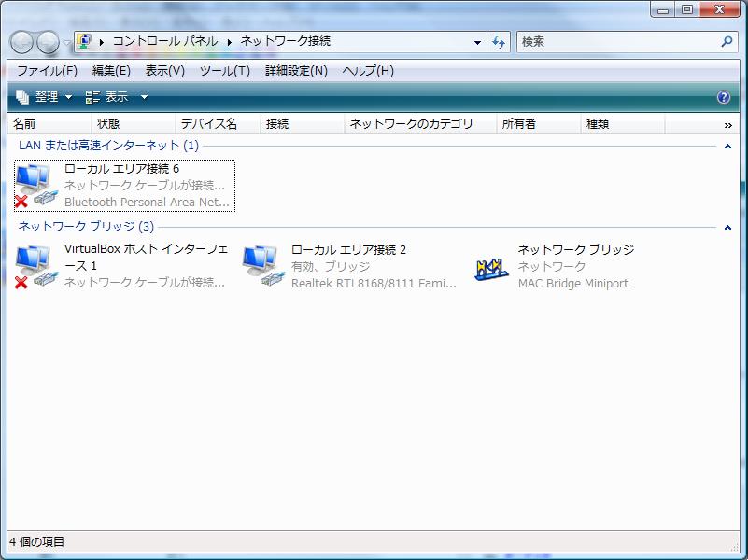The height and width of the screenshot is (560, 748).
Task: Open the ツール(T) menu
Action: 225,71
